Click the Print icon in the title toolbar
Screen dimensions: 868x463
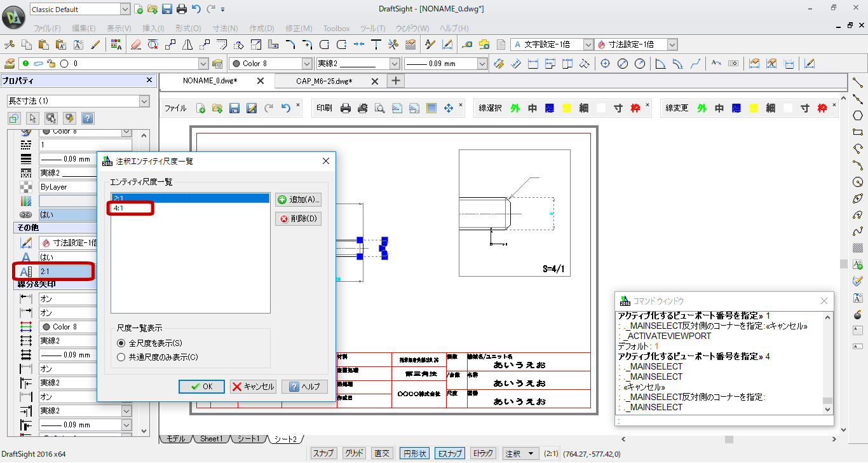pos(182,9)
